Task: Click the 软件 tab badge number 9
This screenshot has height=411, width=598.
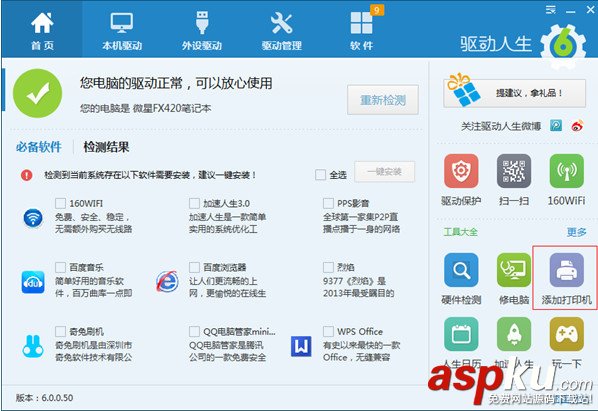Action: coord(376,10)
